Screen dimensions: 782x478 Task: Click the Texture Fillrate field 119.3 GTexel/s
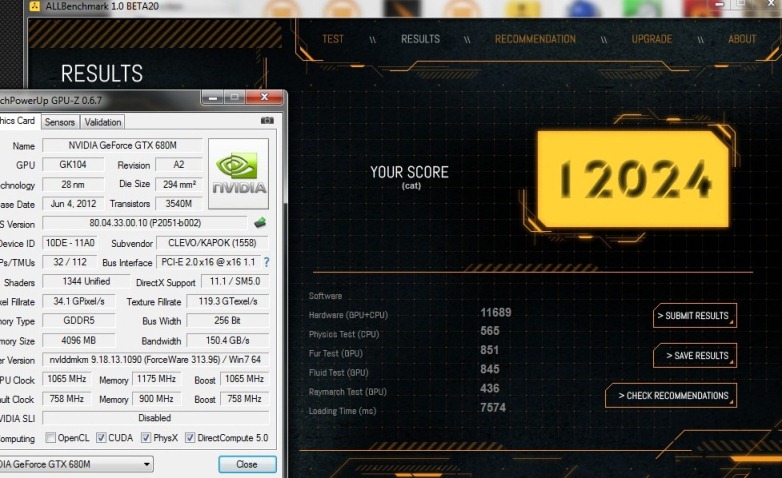click(x=227, y=301)
